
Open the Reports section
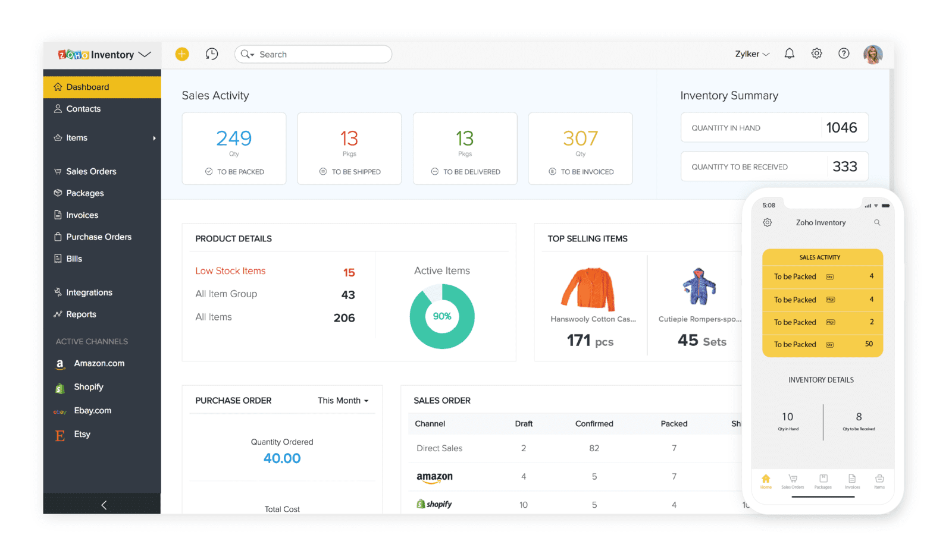click(x=80, y=314)
